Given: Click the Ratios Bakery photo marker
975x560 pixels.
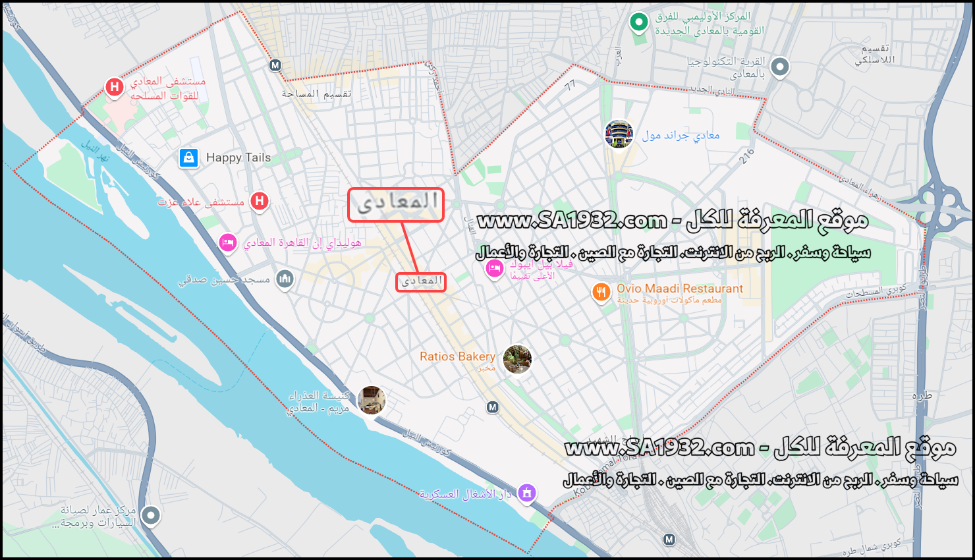Looking at the screenshot, I should click(x=517, y=359).
